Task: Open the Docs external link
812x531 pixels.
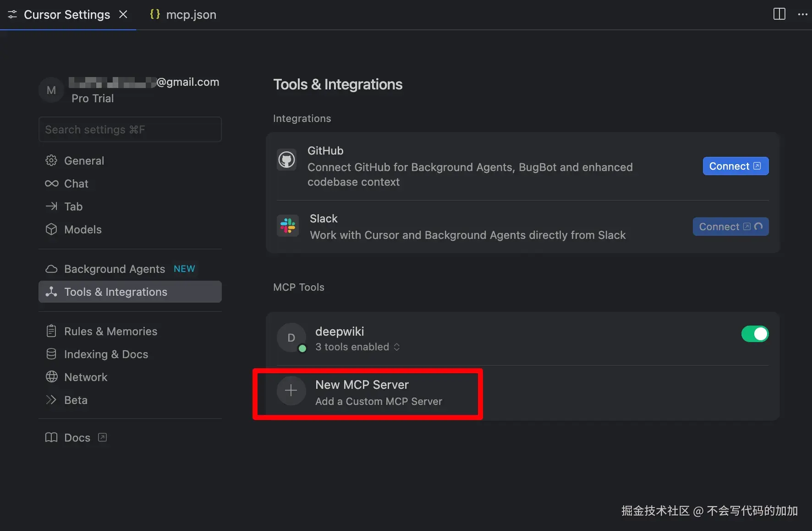Action: (x=77, y=438)
